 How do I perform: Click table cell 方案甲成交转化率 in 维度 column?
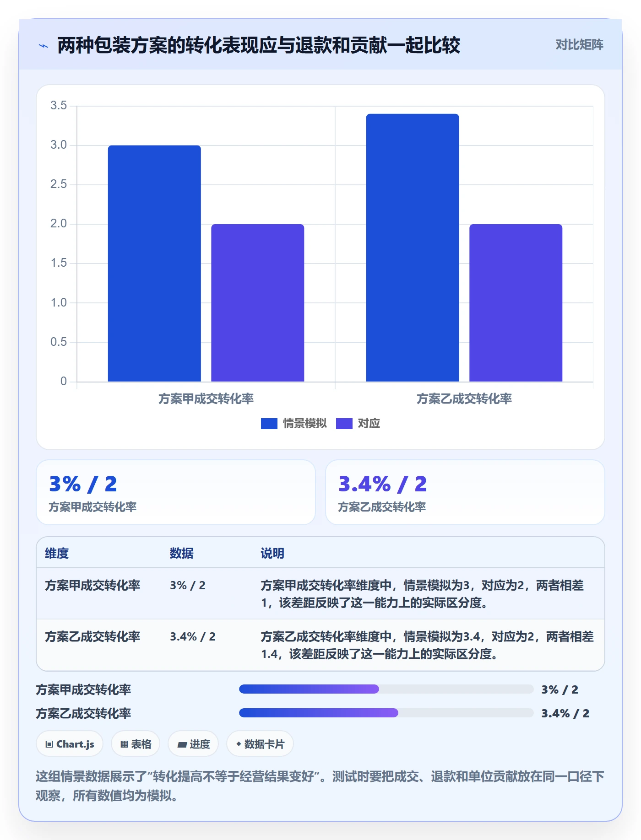pyautogui.click(x=92, y=586)
